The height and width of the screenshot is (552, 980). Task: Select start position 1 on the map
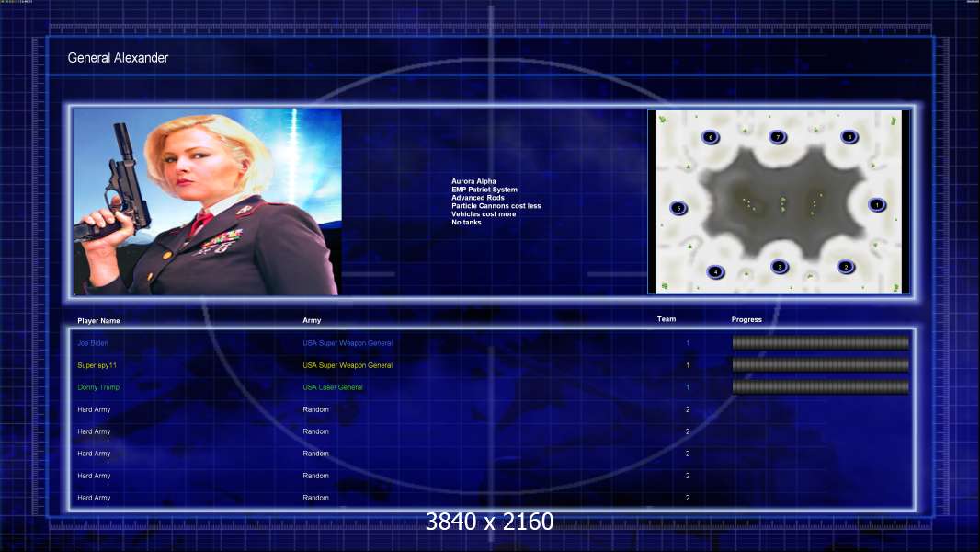point(877,204)
